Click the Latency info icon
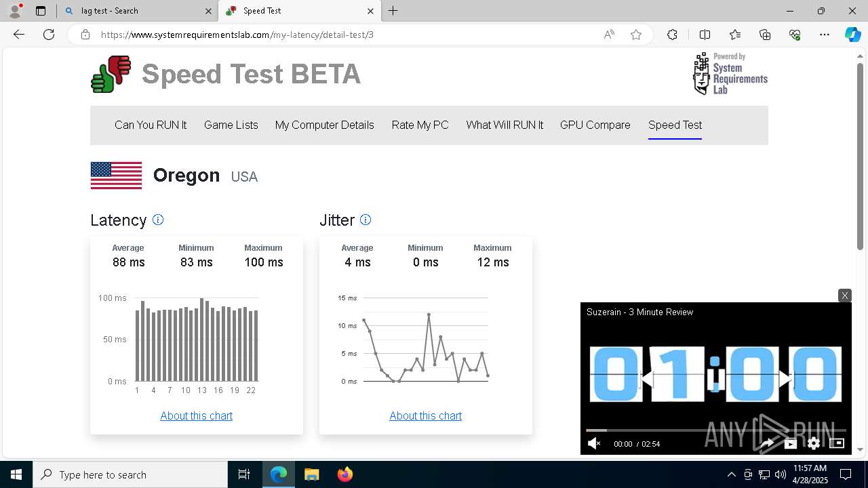 point(158,220)
